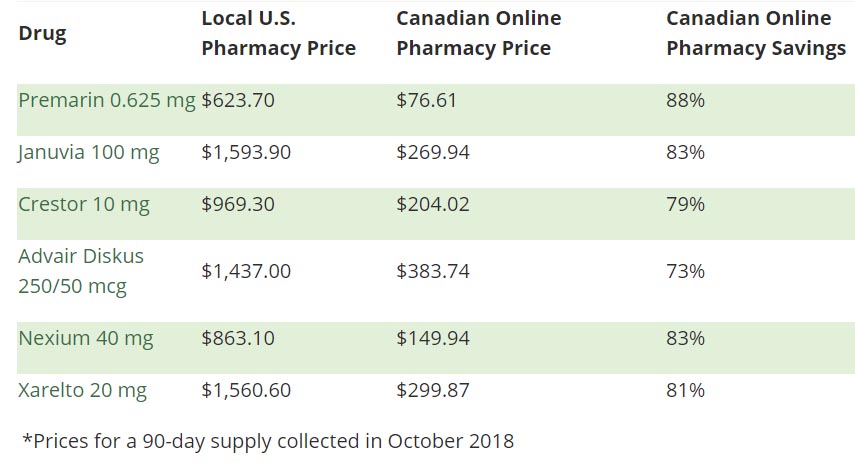This screenshot has height=462, width=855.
Task: Open the Xarelto 20 mg drug link
Action: 82,391
